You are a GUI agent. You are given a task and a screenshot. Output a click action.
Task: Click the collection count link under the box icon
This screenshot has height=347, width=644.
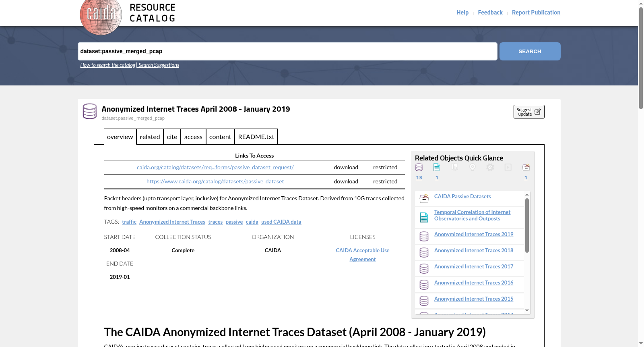pyautogui.click(x=526, y=177)
